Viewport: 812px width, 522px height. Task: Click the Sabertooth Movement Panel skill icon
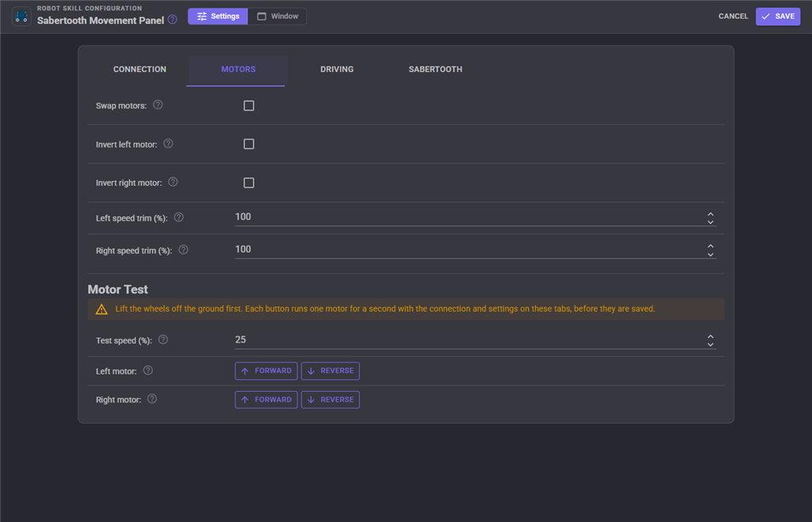(x=21, y=17)
